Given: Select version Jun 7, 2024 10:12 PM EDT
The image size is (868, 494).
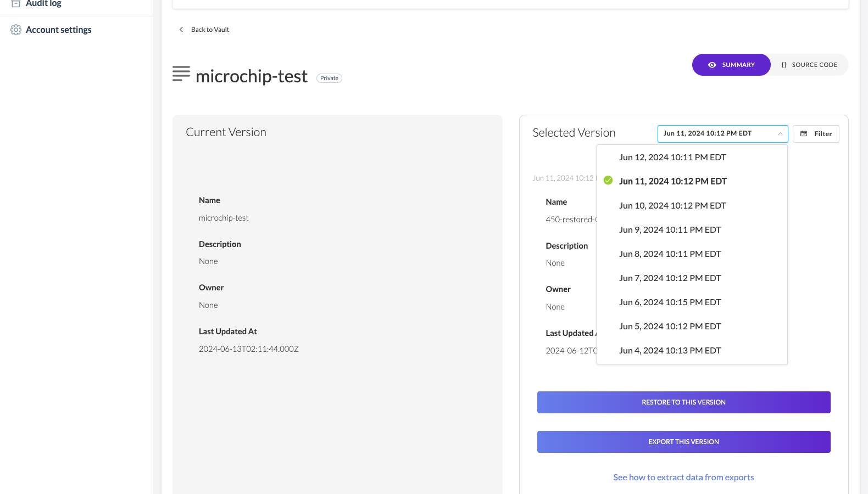Looking at the screenshot, I should pos(692,278).
